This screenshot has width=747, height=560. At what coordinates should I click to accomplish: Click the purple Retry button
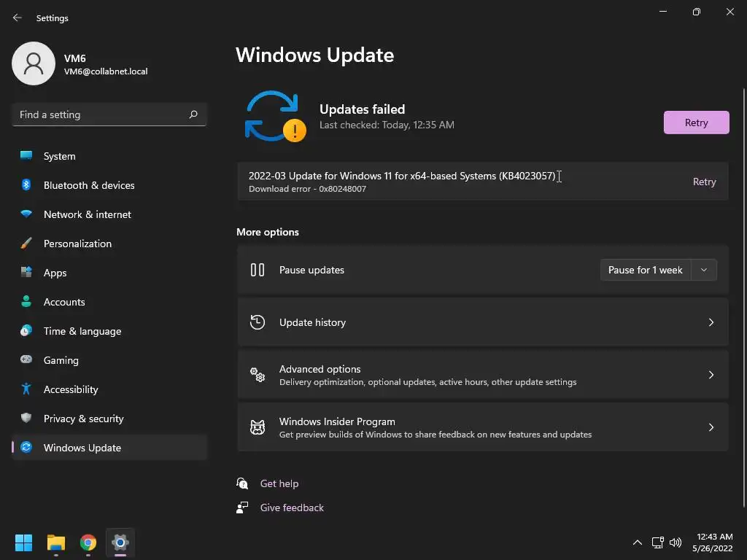(696, 122)
